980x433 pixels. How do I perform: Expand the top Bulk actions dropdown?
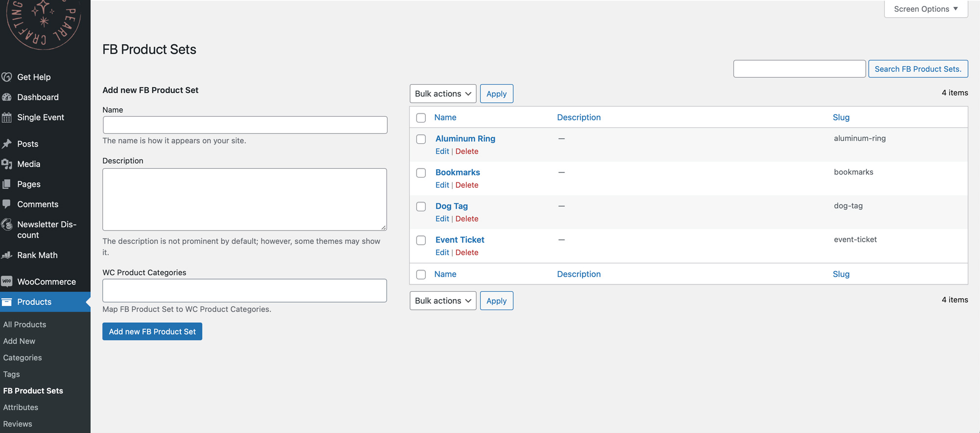pos(442,94)
